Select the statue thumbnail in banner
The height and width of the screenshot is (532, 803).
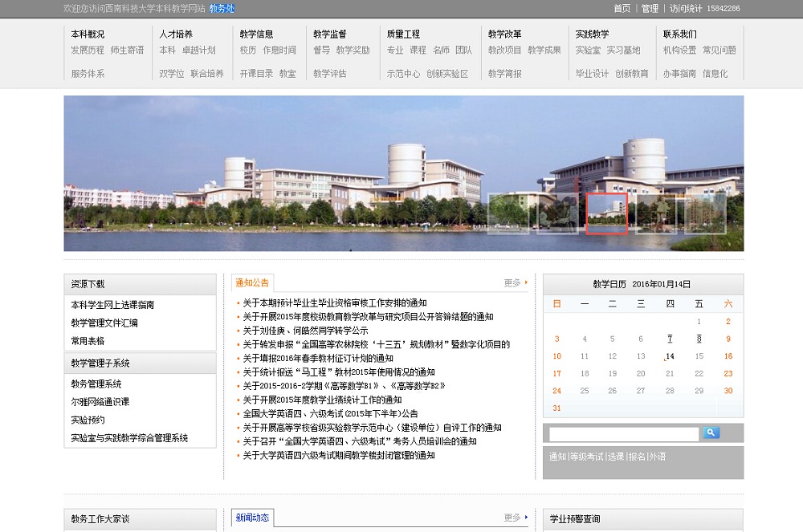tap(656, 214)
